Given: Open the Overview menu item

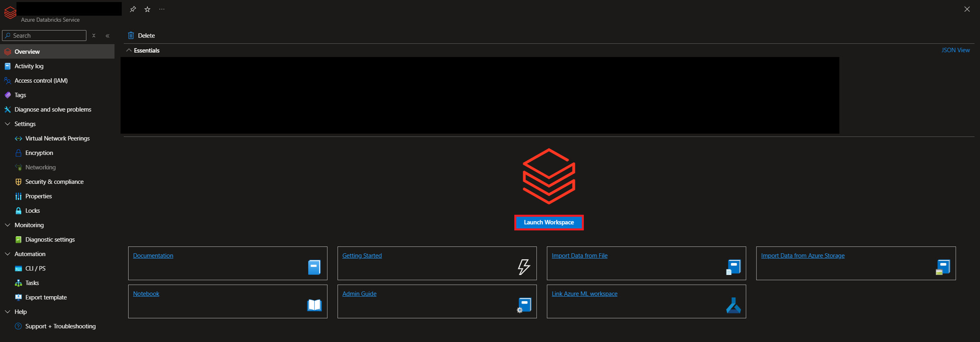Looking at the screenshot, I should coord(57,52).
